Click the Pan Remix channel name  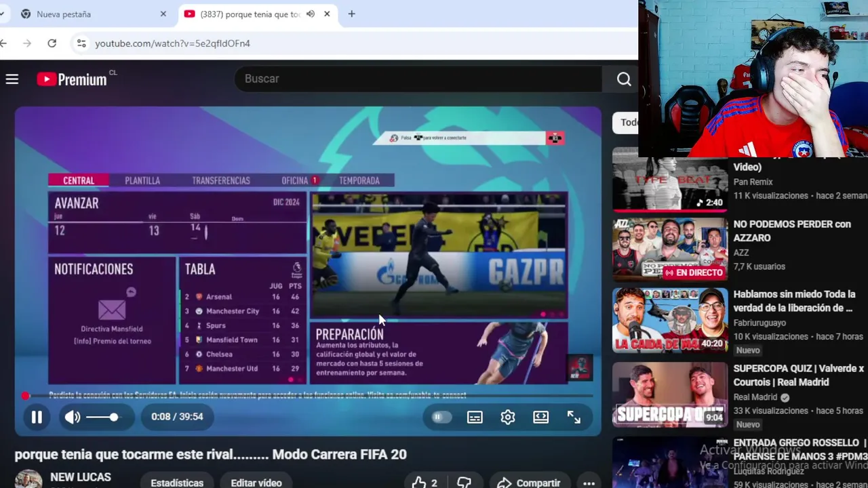(753, 182)
